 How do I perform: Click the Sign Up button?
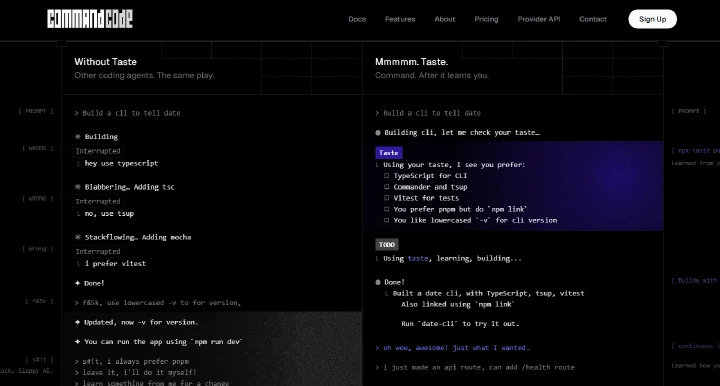click(x=652, y=19)
